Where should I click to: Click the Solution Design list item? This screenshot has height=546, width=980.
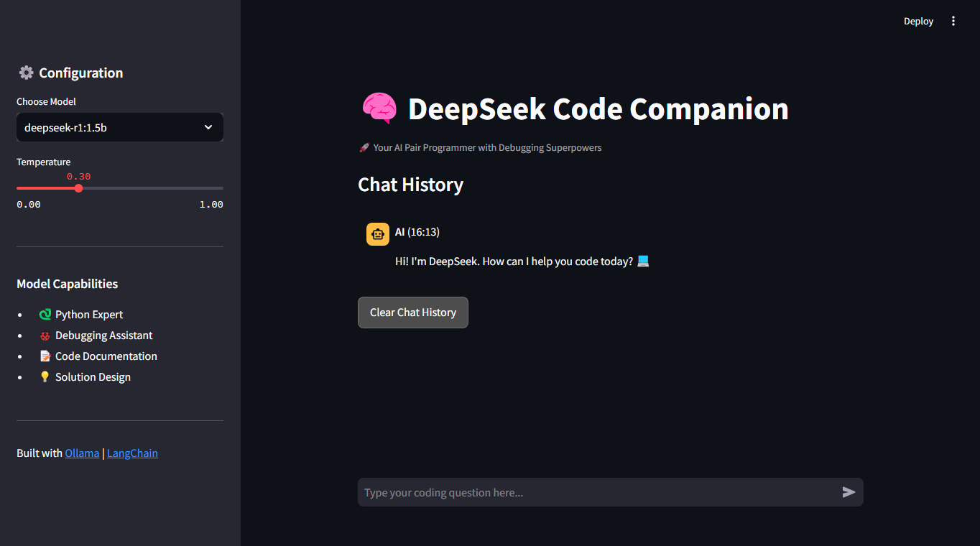tap(85, 377)
